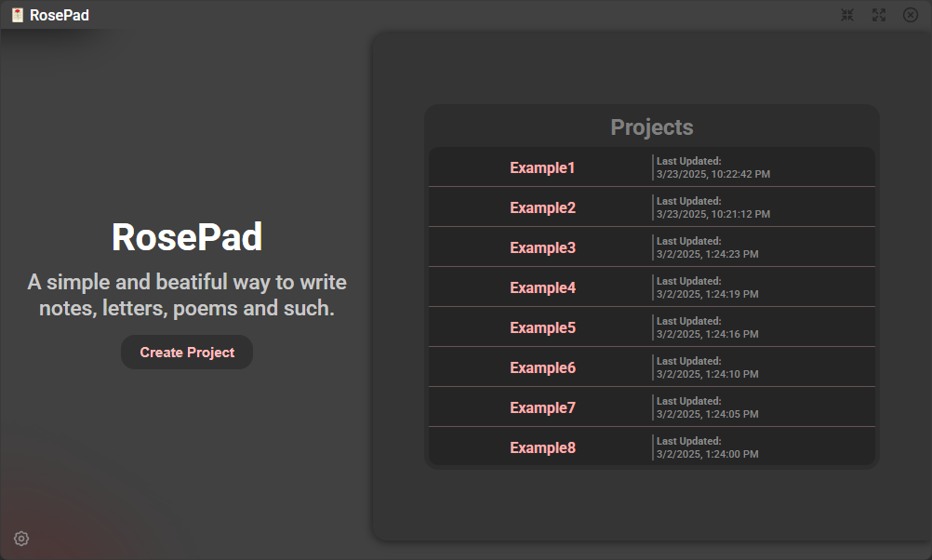Close the RosePad window
Screen dimensions: 932x560
910,15
